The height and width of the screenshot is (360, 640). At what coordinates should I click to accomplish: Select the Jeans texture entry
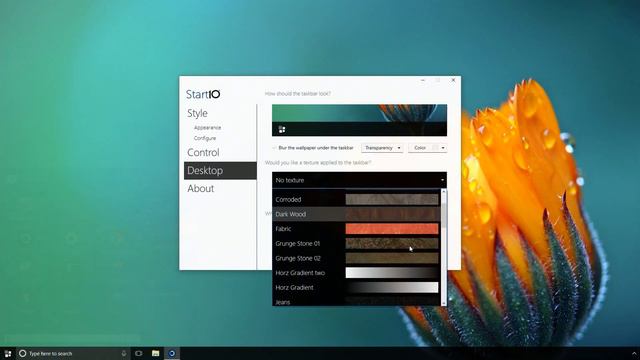356,301
